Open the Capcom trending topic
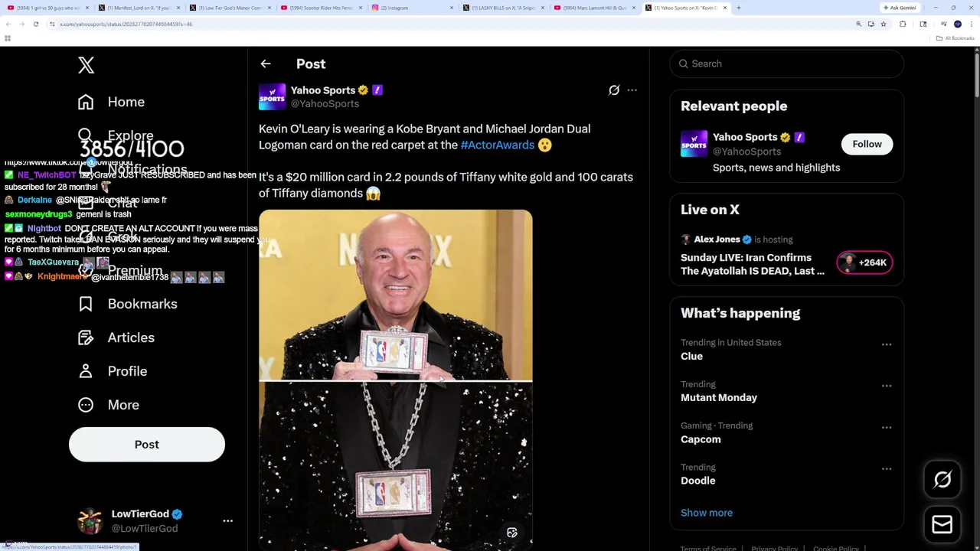Image resolution: width=980 pixels, height=551 pixels. coord(701,439)
